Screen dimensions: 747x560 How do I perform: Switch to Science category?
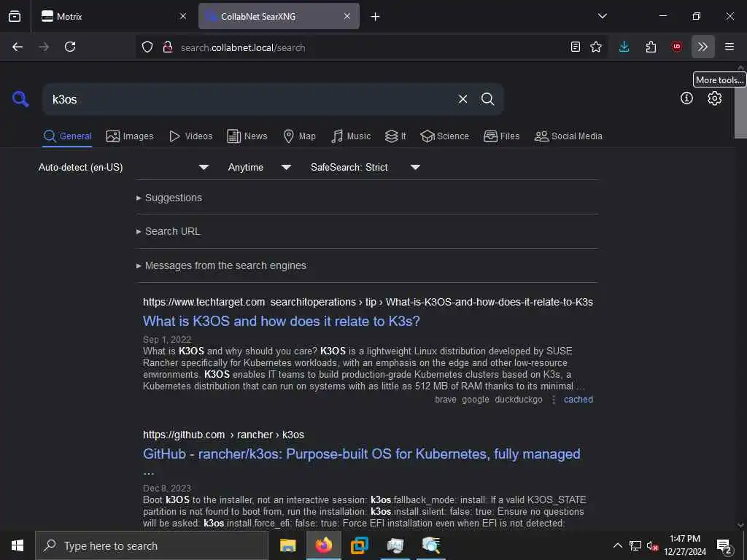444,136
